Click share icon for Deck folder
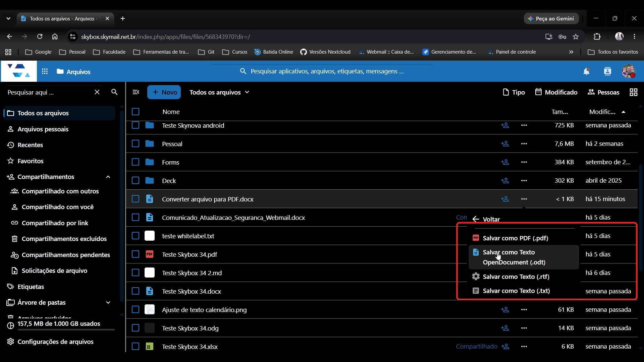This screenshot has height=362, width=644. 505,181
